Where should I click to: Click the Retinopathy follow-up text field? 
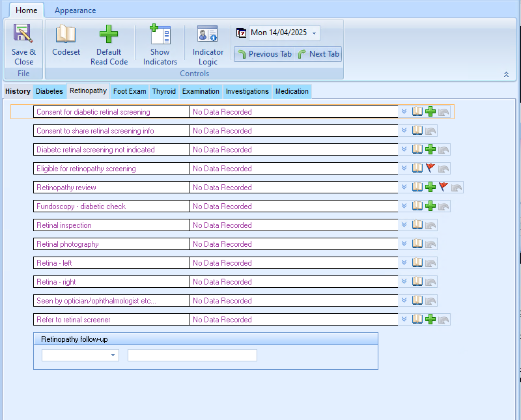pyautogui.click(x=192, y=355)
